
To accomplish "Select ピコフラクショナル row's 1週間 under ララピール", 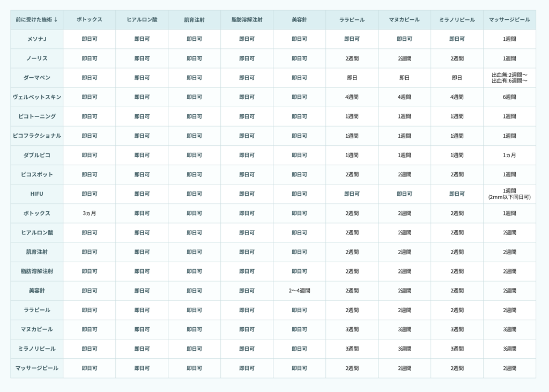I will (352, 136).
